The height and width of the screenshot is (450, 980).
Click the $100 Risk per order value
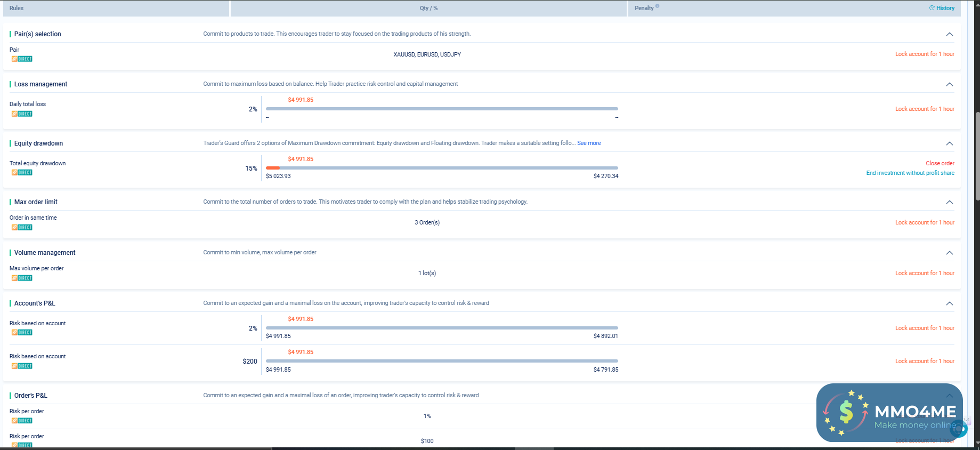tap(427, 441)
